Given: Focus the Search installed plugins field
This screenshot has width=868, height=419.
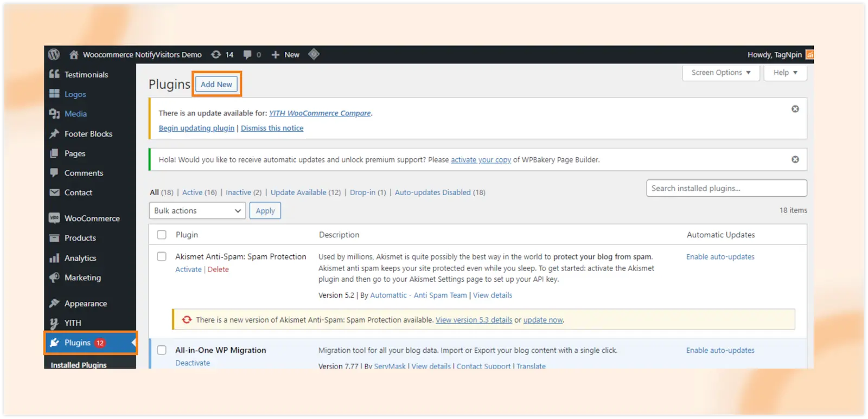Looking at the screenshot, I should click(x=726, y=188).
